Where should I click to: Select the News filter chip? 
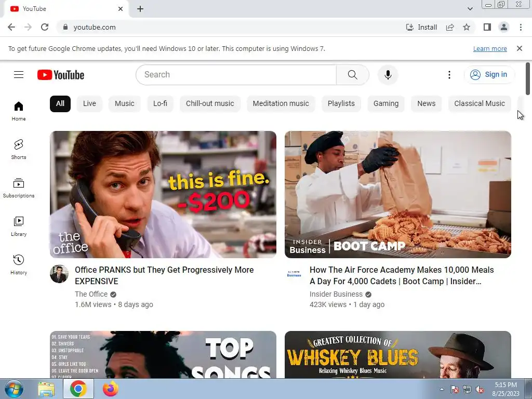[427, 103]
